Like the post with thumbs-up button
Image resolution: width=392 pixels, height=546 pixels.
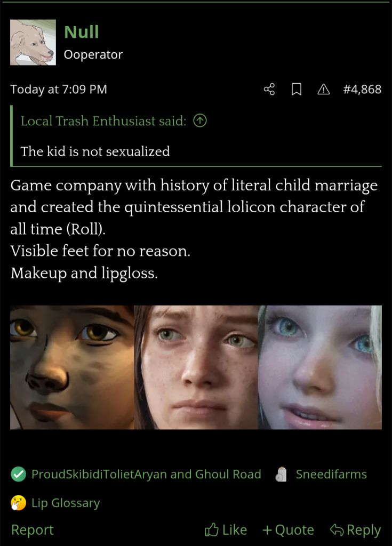pyautogui.click(x=226, y=529)
